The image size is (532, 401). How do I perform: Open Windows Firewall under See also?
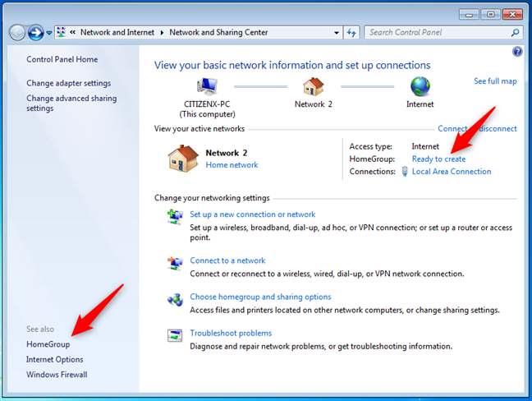click(57, 375)
